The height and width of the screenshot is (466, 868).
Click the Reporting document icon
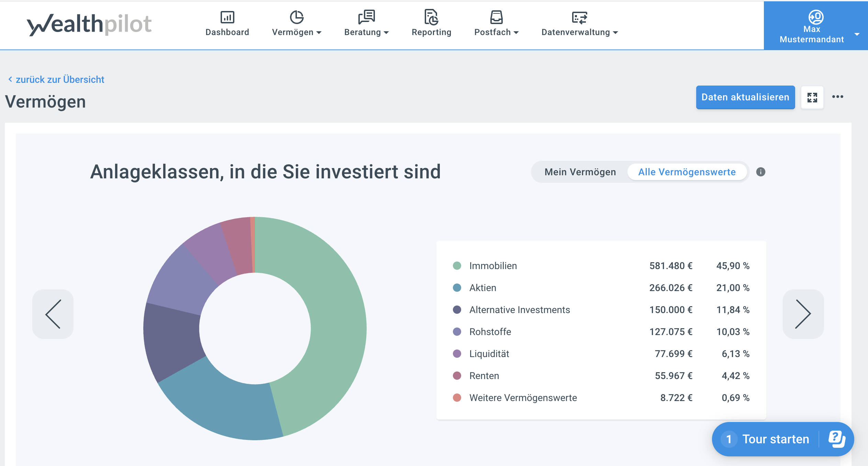click(x=431, y=17)
